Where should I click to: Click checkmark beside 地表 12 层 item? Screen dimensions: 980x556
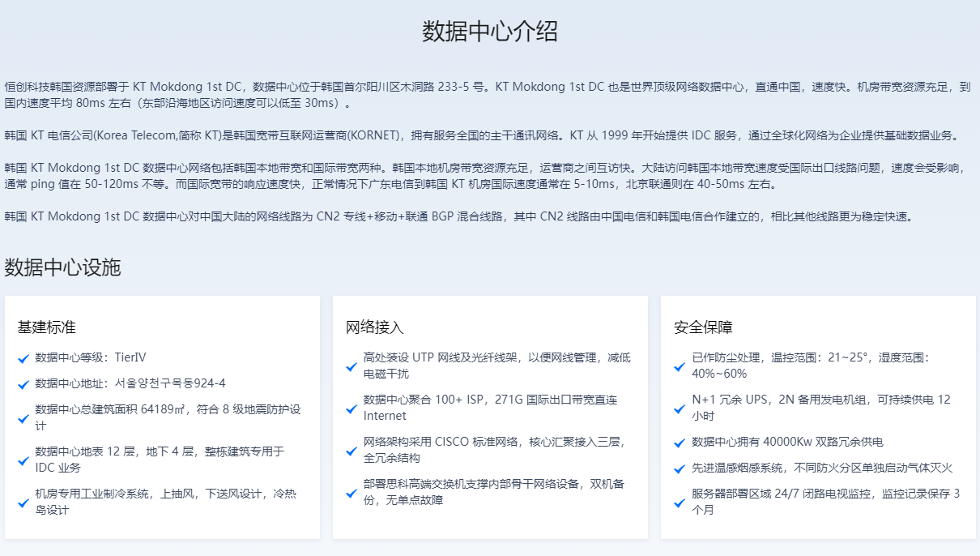[23, 460]
